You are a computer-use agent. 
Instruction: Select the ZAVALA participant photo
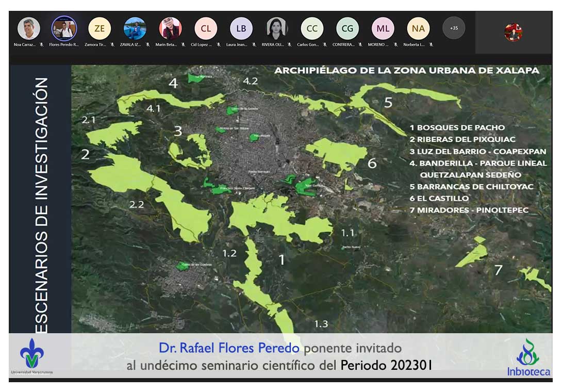135,28
